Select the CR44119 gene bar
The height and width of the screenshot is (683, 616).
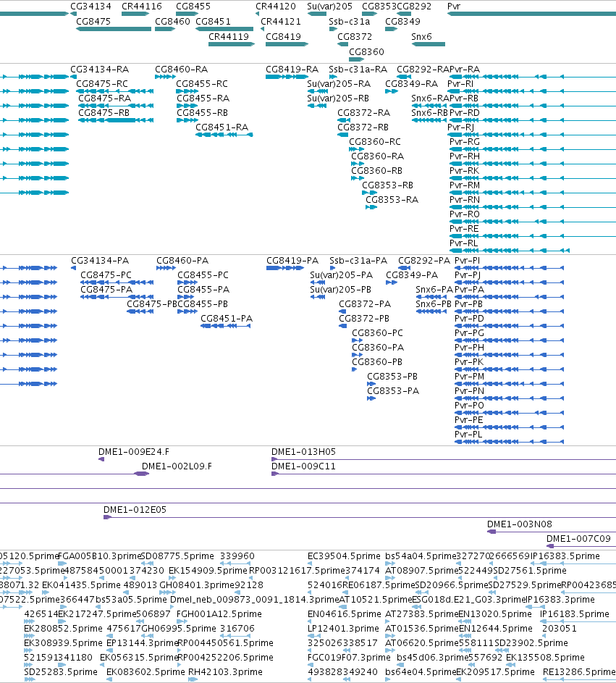(232, 44)
